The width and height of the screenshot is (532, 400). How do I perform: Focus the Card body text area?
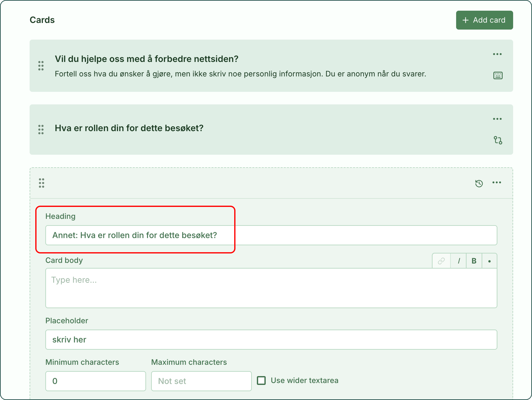(271, 288)
